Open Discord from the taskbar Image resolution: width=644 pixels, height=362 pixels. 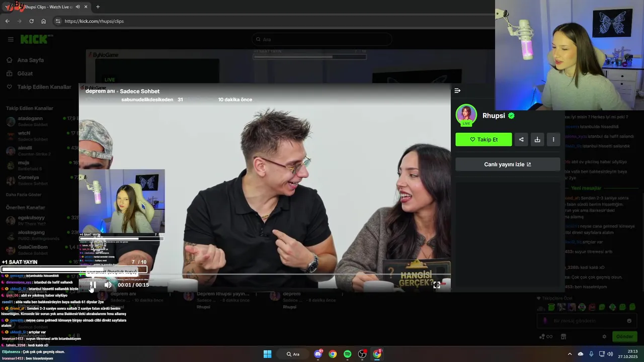click(x=318, y=354)
